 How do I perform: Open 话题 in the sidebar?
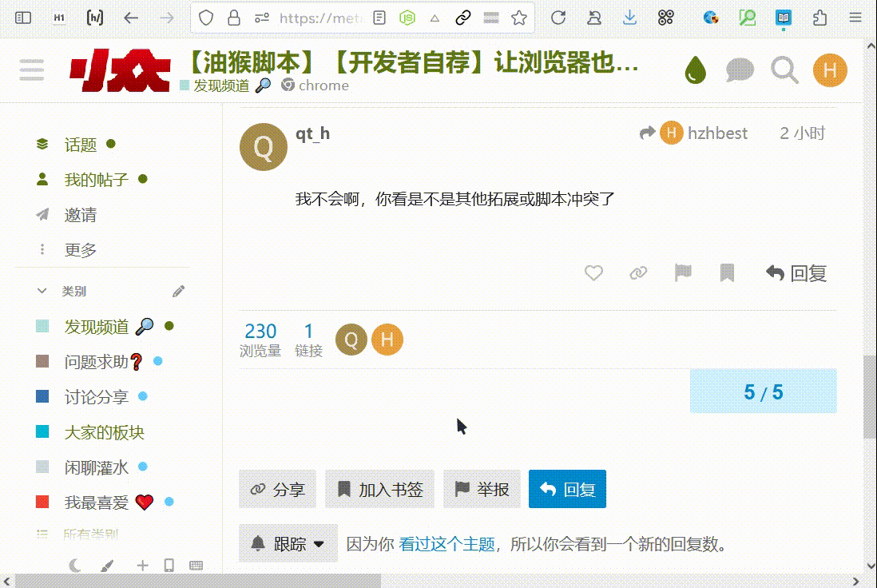point(80,145)
